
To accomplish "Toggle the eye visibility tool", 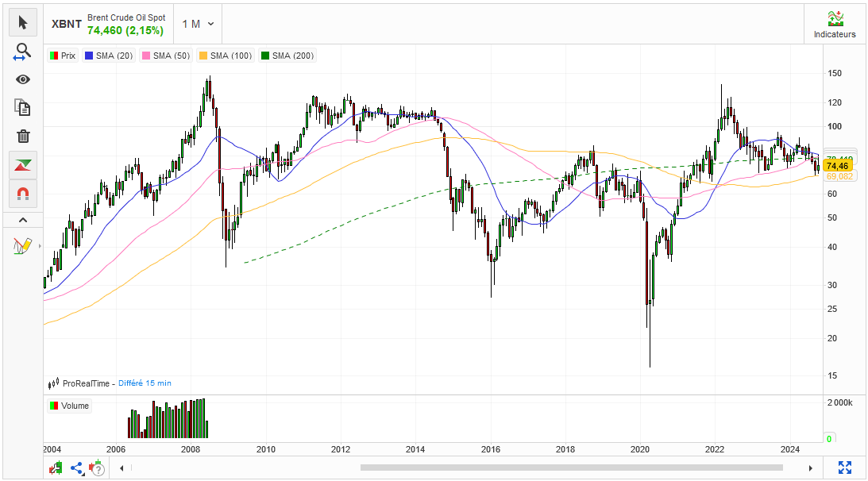I will 23,79.
